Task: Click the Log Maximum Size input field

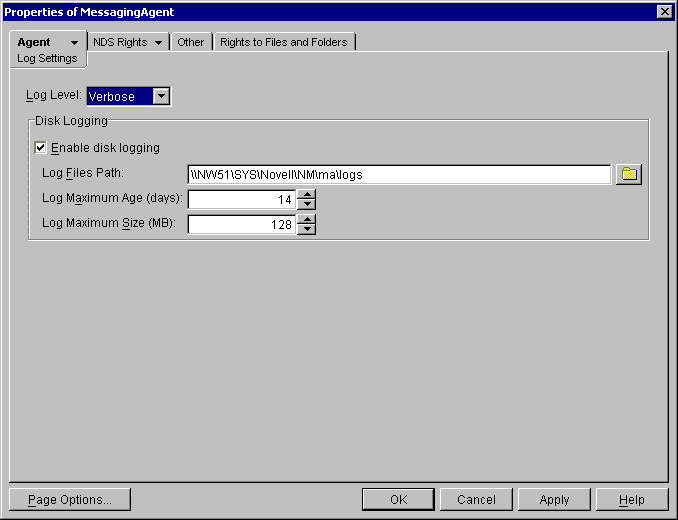Action: tap(242, 225)
